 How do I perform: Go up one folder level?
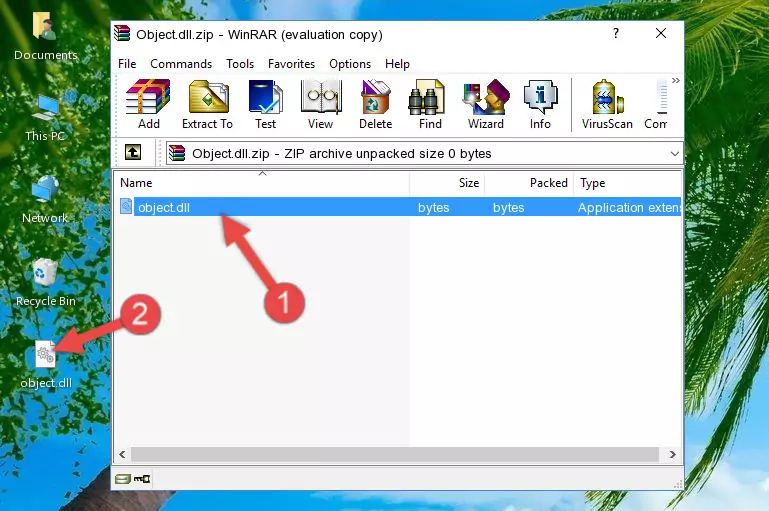(133, 153)
